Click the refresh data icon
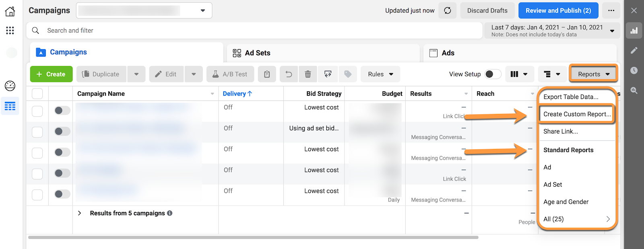The image size is (644, 249). pyautogui.click(x=447, y=10)
